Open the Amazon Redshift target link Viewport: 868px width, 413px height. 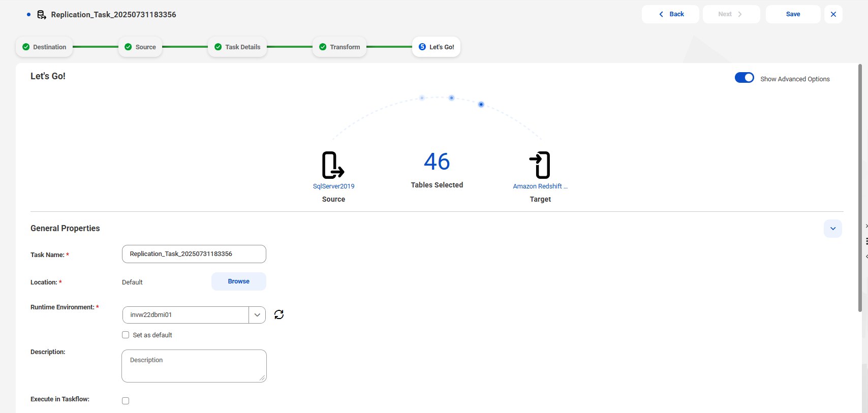tap(540, 186)
